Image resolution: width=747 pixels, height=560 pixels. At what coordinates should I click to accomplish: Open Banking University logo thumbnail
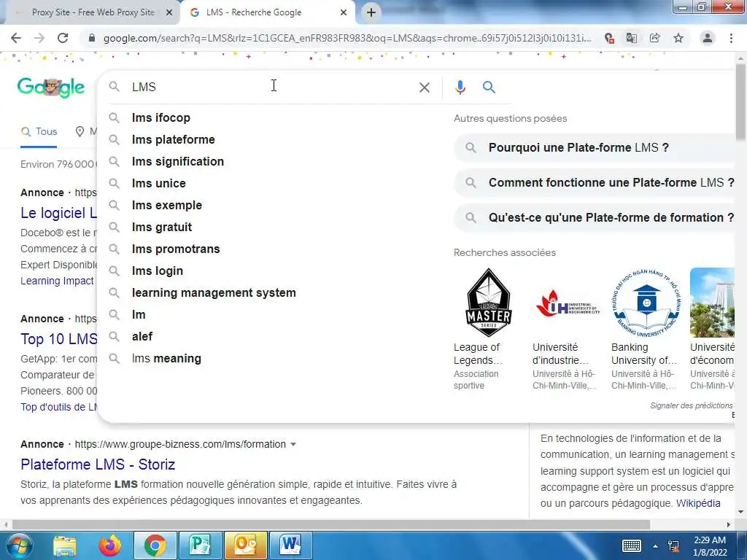[646, 303]
